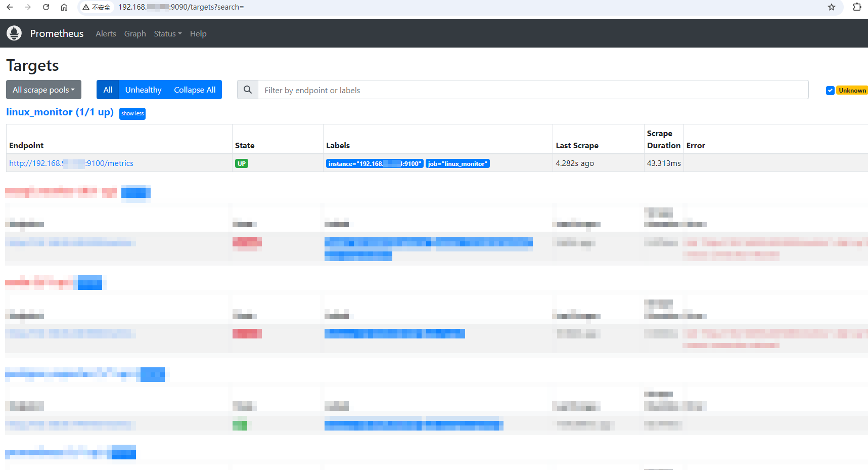This screenshot has width=868, height=470.
Task: Click the browser forward arrow
Action: coord(28,7)
